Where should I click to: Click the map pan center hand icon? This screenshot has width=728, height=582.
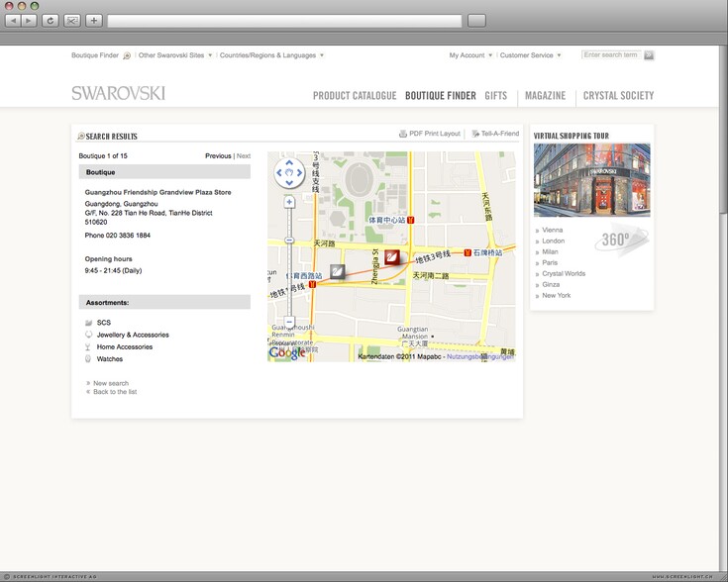pos(289,172)
